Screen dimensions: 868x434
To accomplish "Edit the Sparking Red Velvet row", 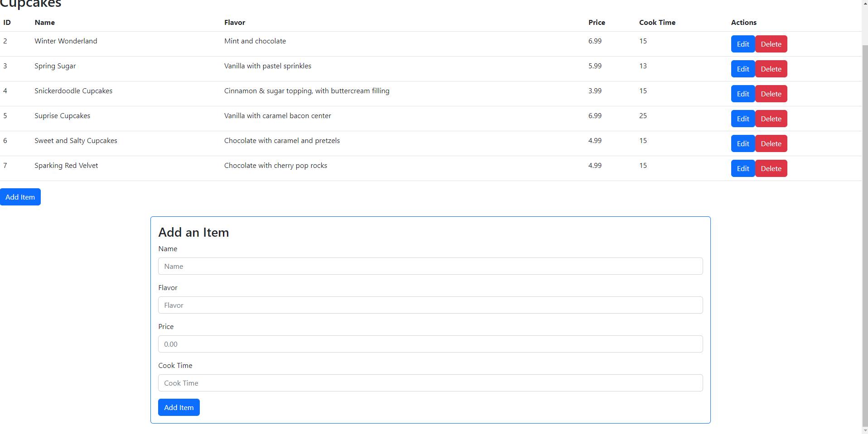I will coord(743,168).
